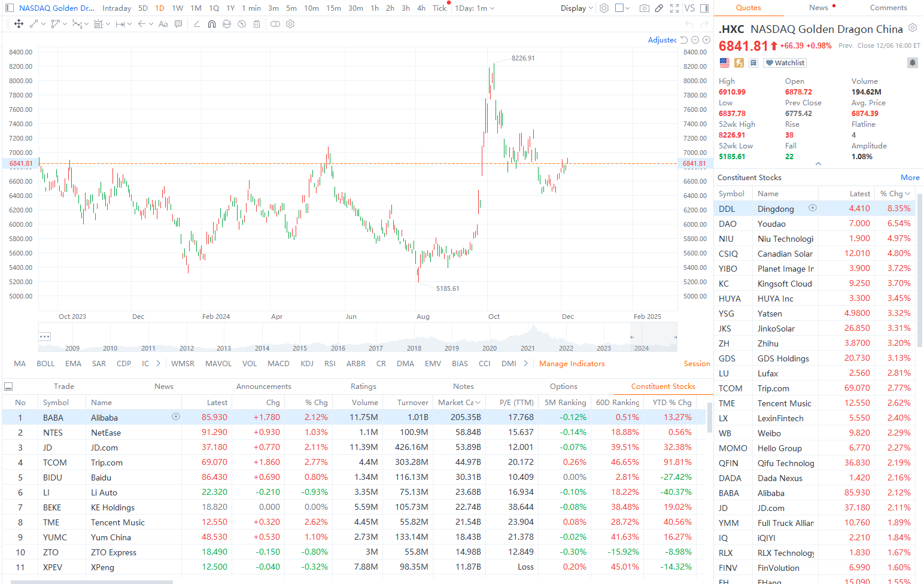Open the Tick chart view

[x=439, y=8]
